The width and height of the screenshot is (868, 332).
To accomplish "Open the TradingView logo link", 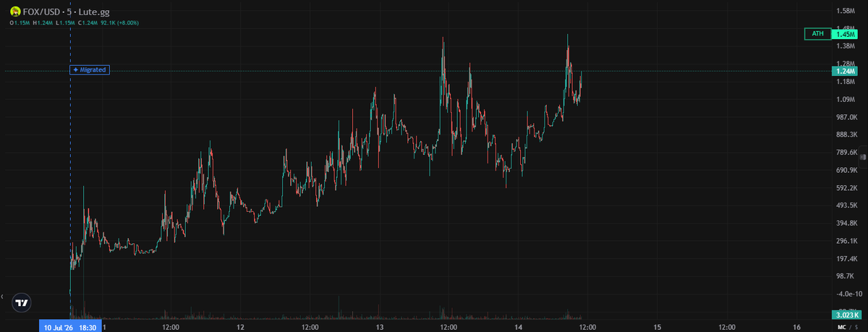I will click(22, 304).
